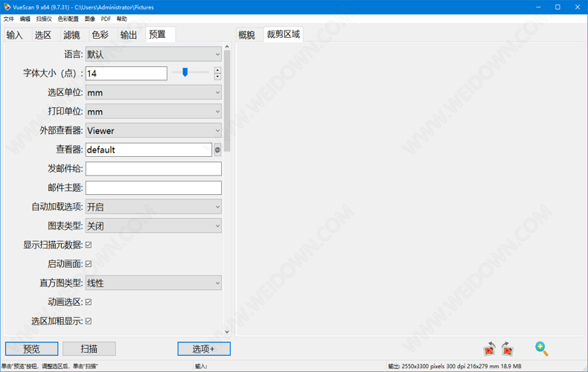
Task: Increase font size with stepper up arrow
Action: click(x=217, y=70)
